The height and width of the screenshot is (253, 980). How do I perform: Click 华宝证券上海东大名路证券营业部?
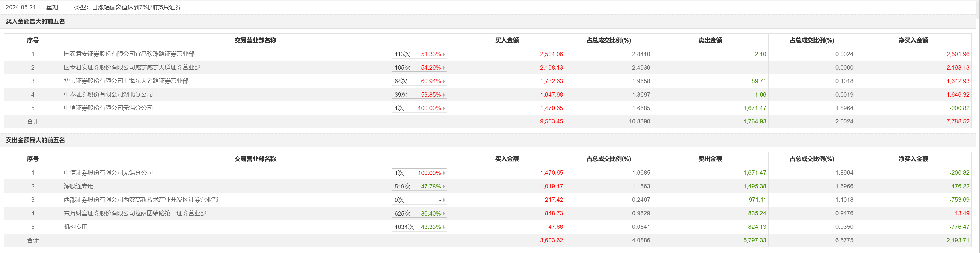click(126, 81)
